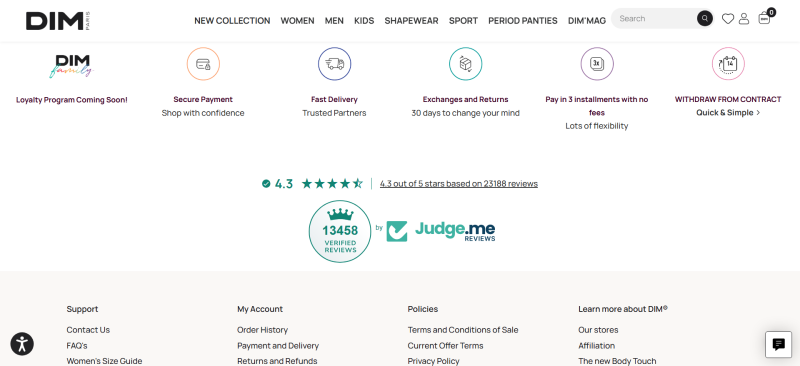The image size is (800, 366).
Task: Click the Loyalty Program Coming Soon text
Action: coord(72,100)
